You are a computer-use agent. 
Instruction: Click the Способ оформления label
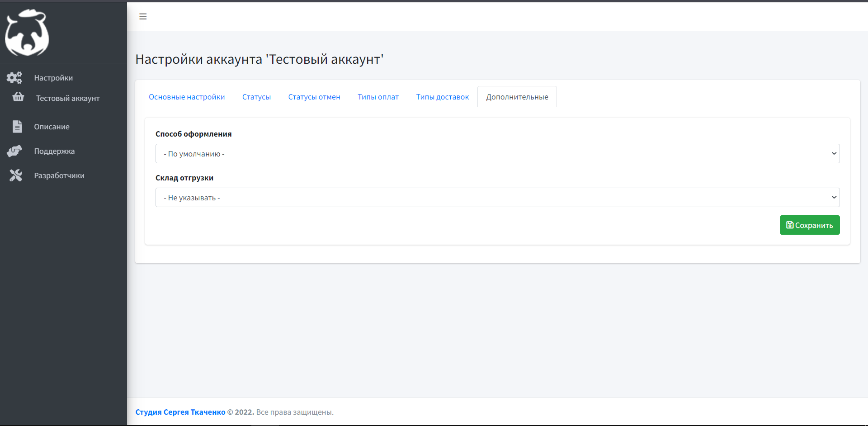click(193, 134)
